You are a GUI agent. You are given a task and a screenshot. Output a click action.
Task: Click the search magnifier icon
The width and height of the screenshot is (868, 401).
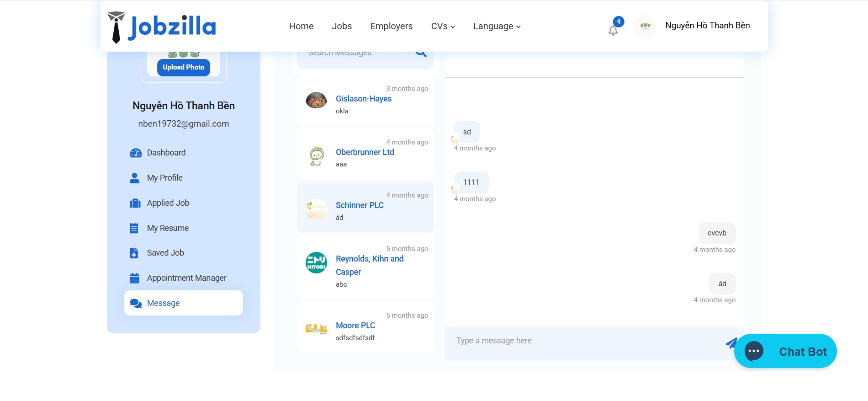tap(421, 53)
